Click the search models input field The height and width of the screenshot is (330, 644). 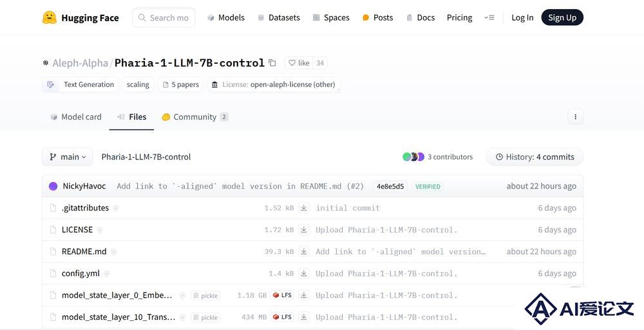167,17
